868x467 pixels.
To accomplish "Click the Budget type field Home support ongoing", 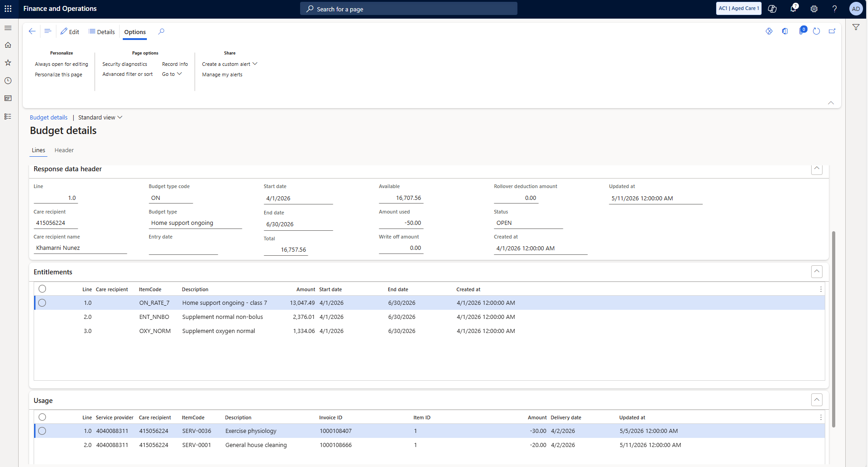I will click(x=196, y=223).
